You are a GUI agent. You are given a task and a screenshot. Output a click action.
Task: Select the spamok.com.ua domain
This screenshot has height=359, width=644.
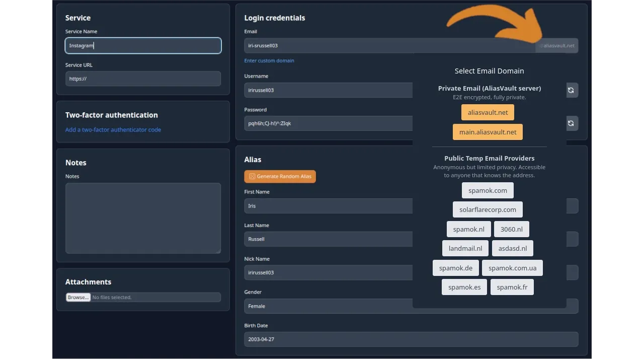(512, 268)
